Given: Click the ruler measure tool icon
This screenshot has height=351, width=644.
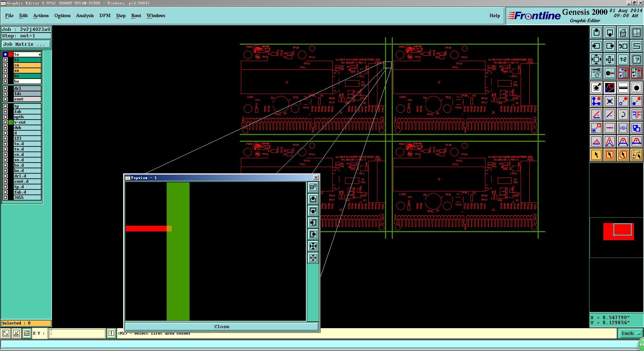Looking at the screenshot, I should 623,88.
